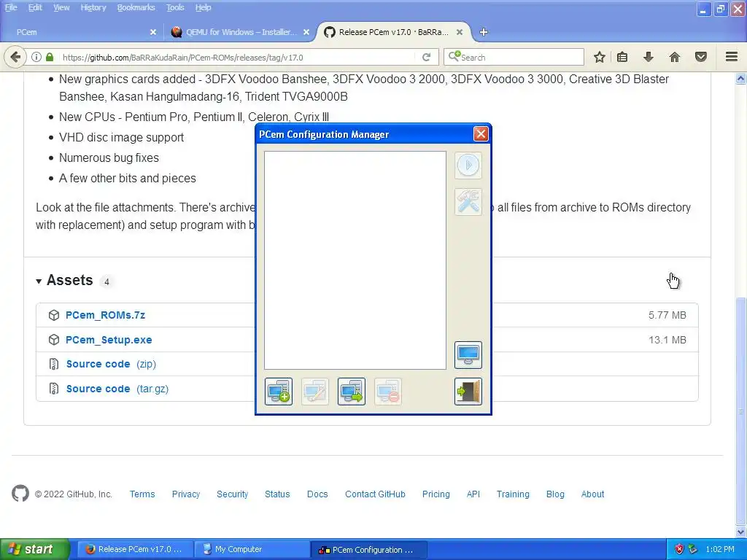747x560 pixels.
Task: Open the View menu
Action: click(61, 7)
